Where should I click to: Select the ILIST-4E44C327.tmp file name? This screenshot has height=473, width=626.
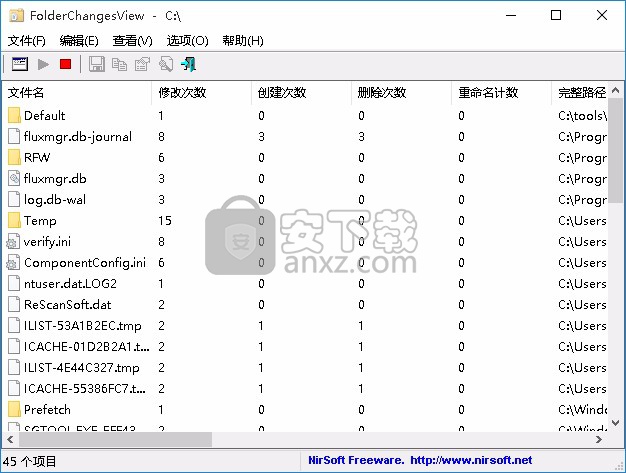81,368
